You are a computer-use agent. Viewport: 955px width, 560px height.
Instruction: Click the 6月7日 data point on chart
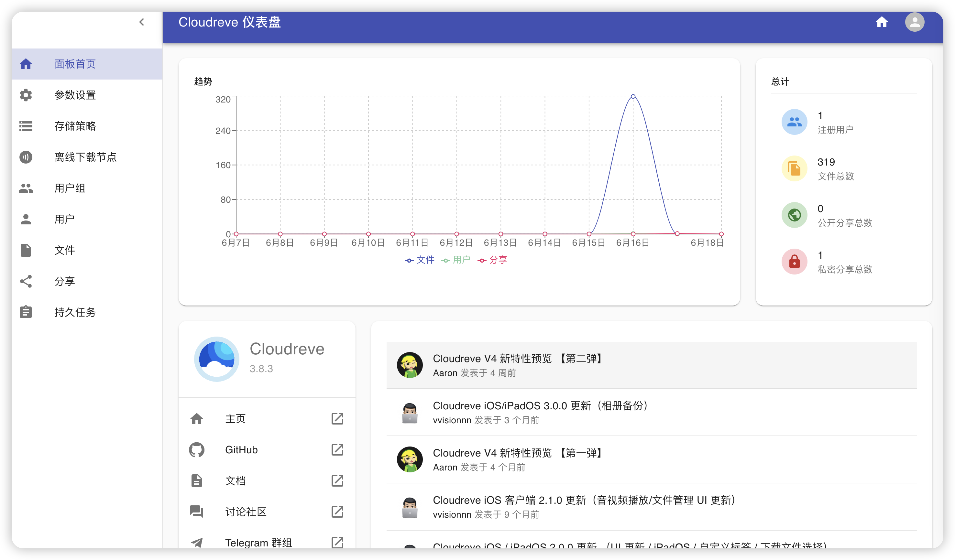click(236, 234)
